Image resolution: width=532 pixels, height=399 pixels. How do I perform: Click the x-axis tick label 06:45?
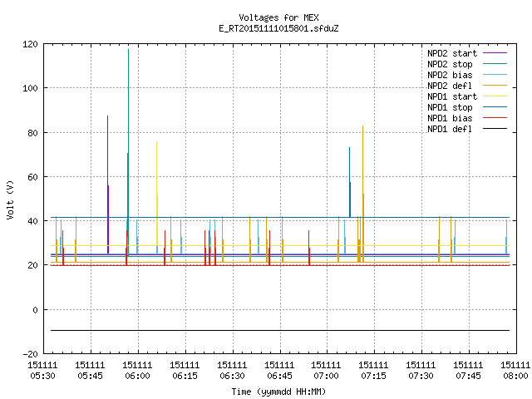tap(279, 376)
